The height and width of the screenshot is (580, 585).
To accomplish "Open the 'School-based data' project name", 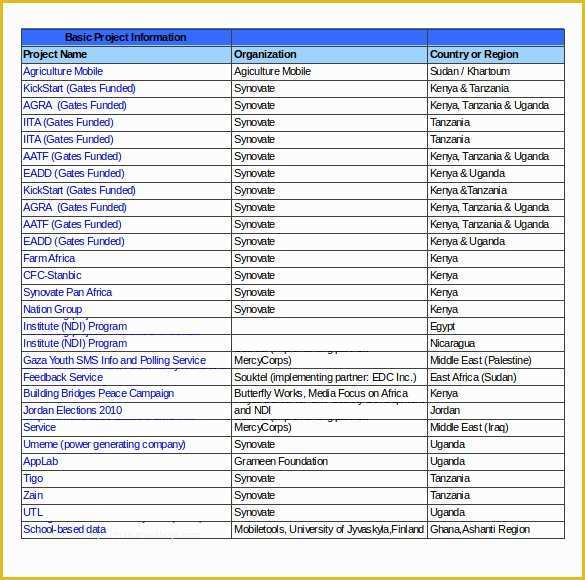I will tap(65, 529).
